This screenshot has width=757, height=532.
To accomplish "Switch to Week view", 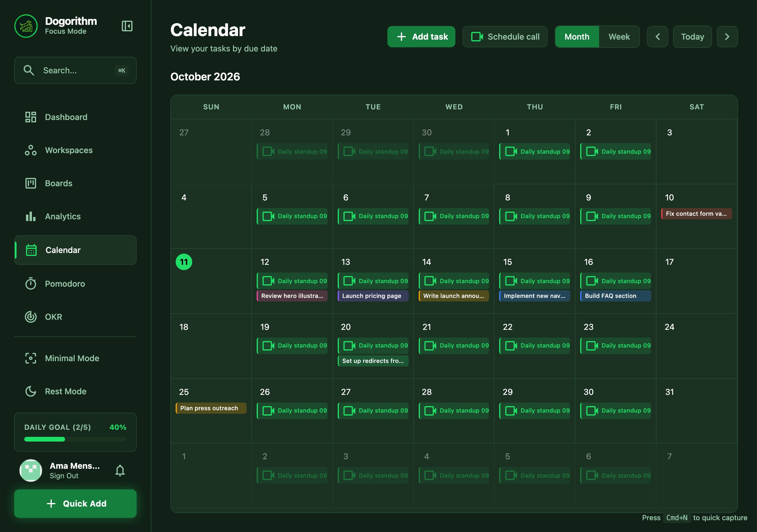I will point(619,37).
